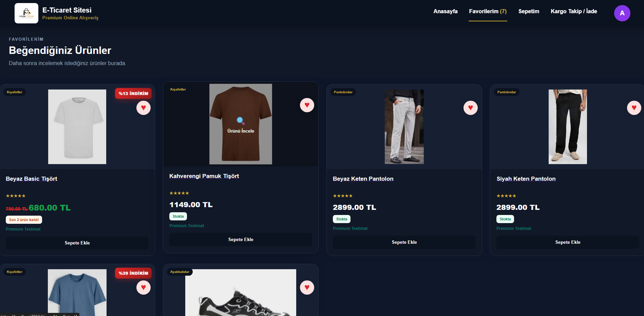
Task: Add Beyaz Keten Pantolon to cart
Action: [404, 242]
